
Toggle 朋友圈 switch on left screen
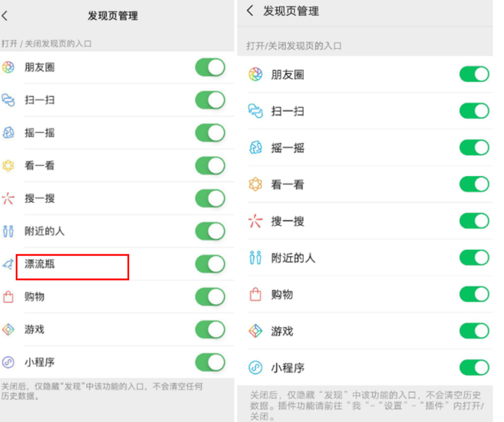(210, 67)
